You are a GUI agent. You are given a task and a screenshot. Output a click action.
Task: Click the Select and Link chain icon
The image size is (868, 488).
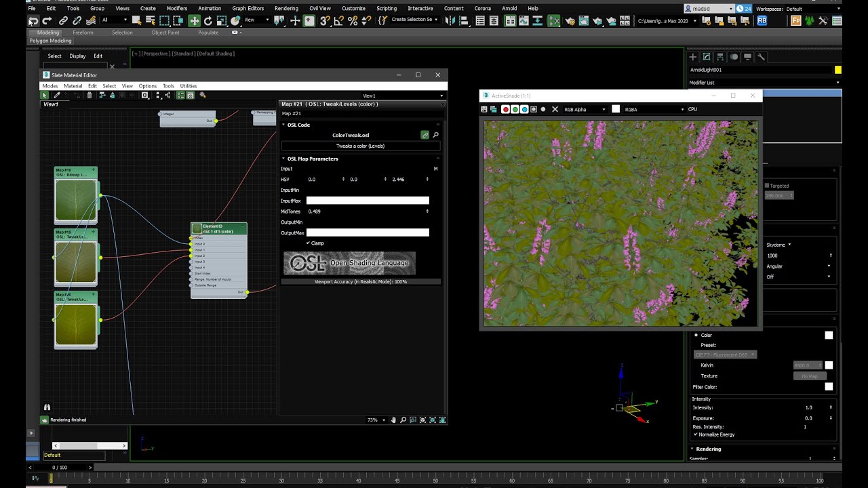point(64,21)
